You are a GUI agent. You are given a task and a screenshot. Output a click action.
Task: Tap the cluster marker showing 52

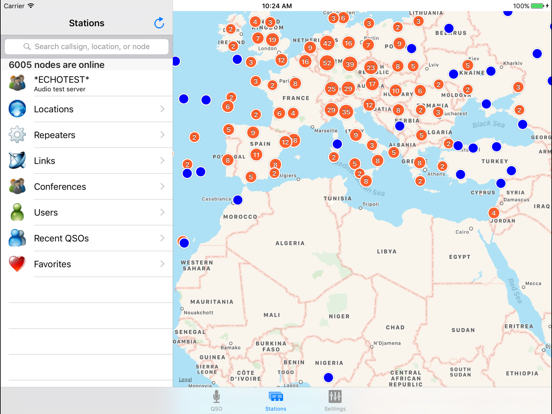327,63
